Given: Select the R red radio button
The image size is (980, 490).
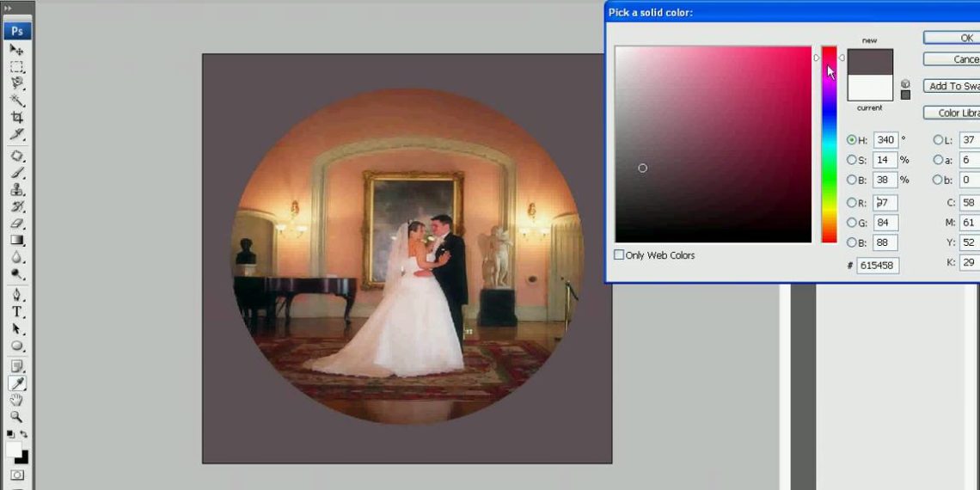Looking at the screenshot, I should click(x=851, y=203).
